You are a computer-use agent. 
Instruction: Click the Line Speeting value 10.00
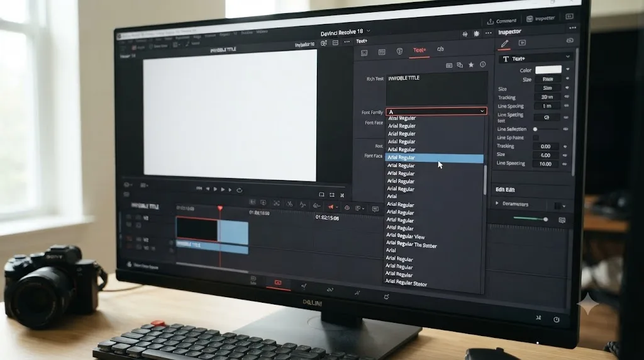[545, 164]
